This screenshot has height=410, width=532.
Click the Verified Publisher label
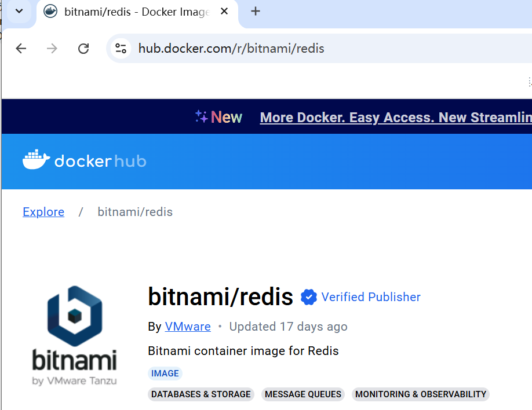click(371, 297)
